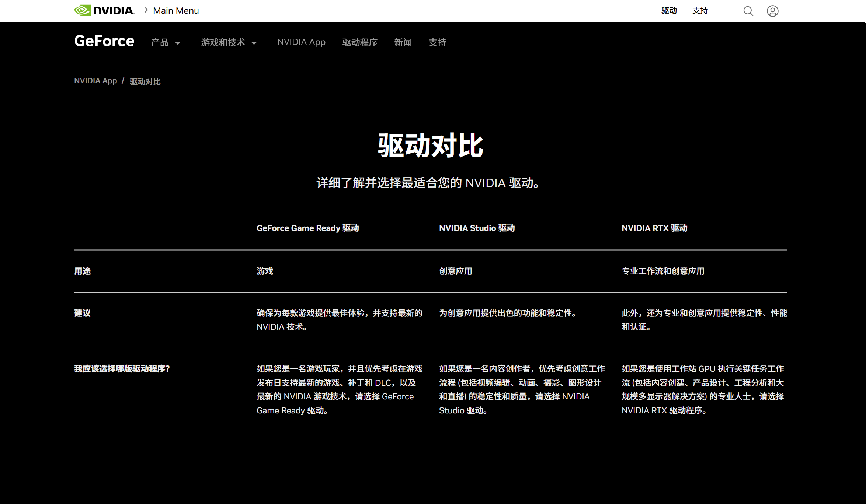The image size is (866, 504).
Task: Open 支持 item in GeForce navigation
Action: [437, 43]
